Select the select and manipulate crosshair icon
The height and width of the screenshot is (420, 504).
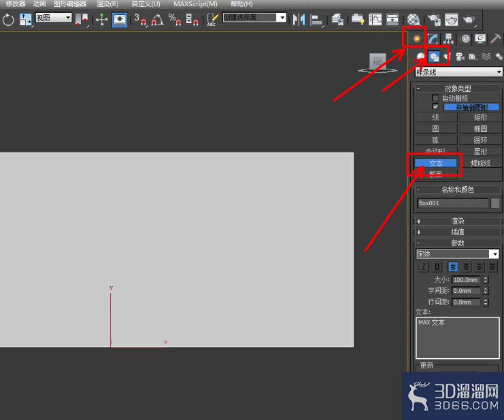[102, 20]
